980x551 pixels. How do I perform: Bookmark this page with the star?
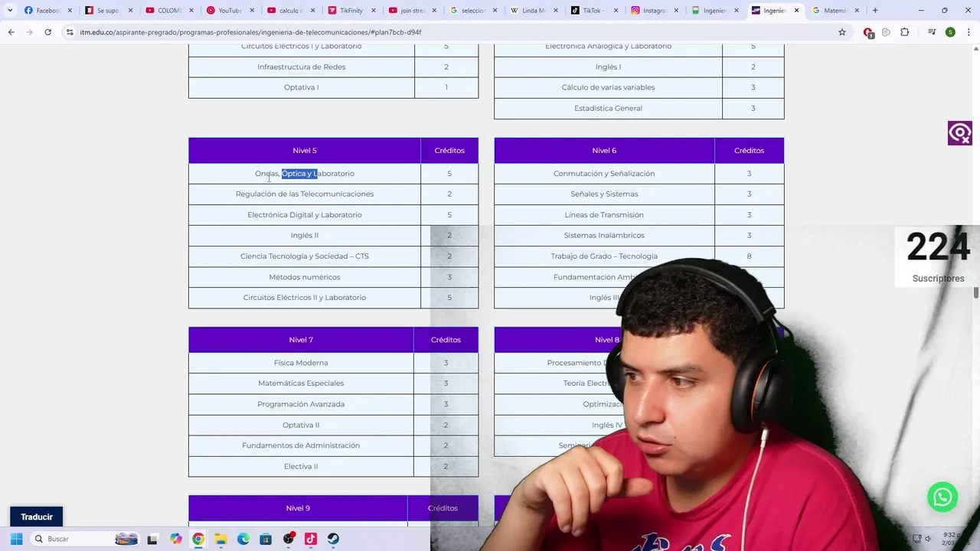point(842,32)
